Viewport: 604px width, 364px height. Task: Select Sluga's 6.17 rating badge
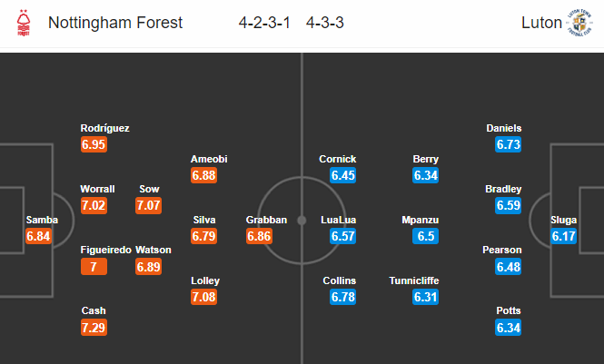coord(563,236)
